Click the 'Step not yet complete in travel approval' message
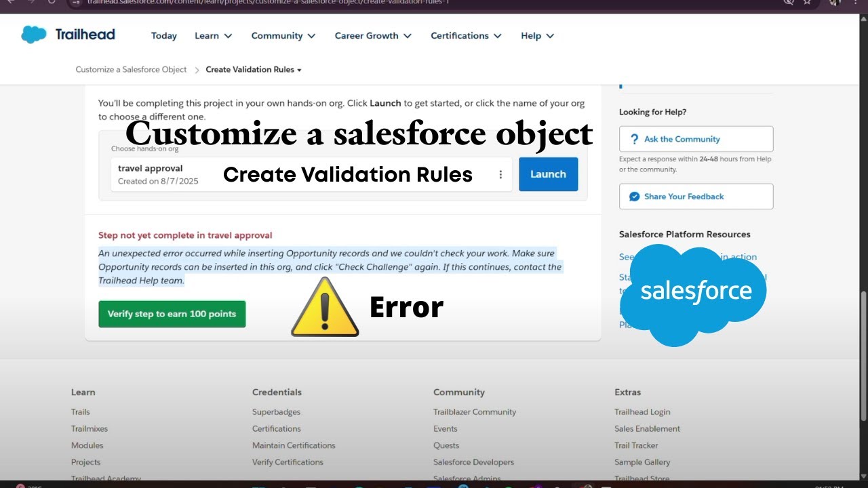Viewport: 868px width, 488px height. (x=185, y=235)
